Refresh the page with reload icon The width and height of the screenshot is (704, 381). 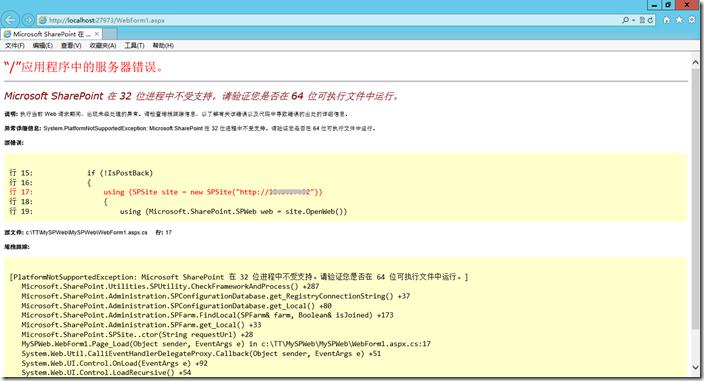[650, 20]
